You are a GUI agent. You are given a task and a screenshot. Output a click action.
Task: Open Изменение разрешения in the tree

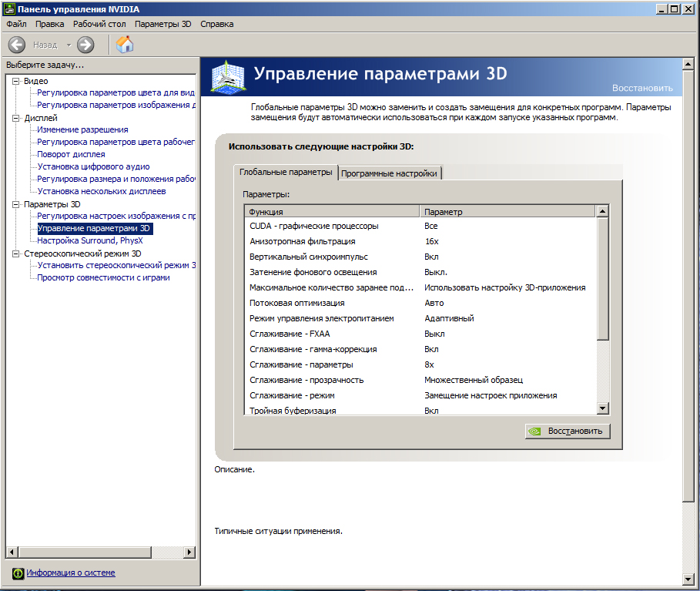tap(82, 129)
